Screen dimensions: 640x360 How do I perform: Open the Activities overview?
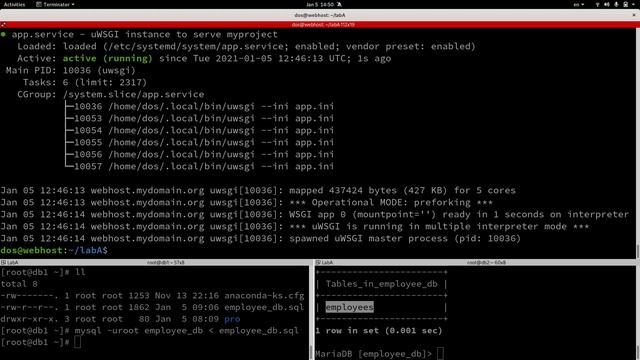(x=14, y=4)
